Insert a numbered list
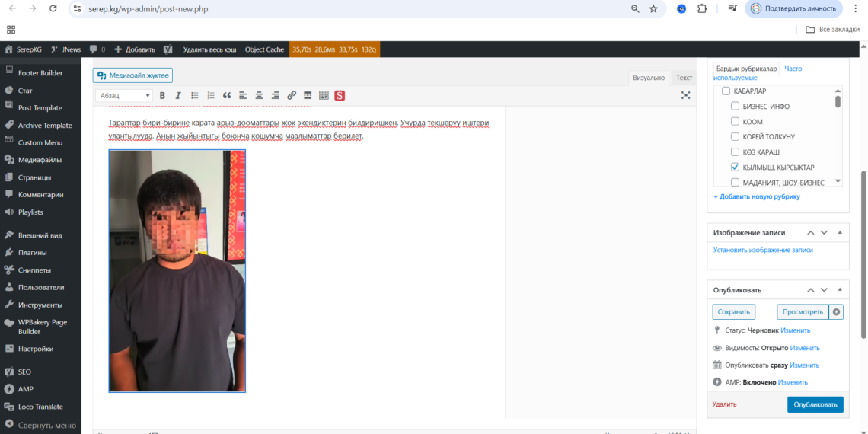This screenshot has height=434, width=868. click(211, 95)
